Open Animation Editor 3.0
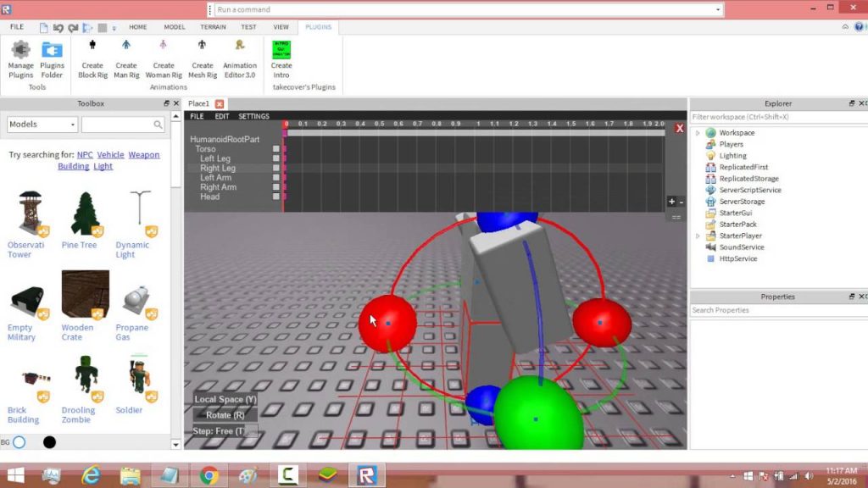Screen dimensions: 868x488 tap(239, 56)
